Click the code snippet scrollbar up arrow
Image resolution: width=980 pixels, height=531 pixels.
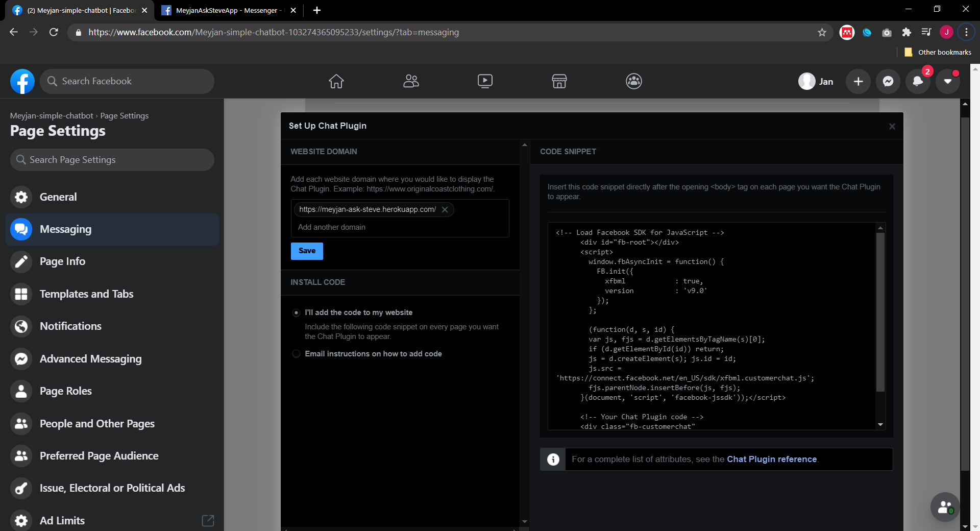880,228
